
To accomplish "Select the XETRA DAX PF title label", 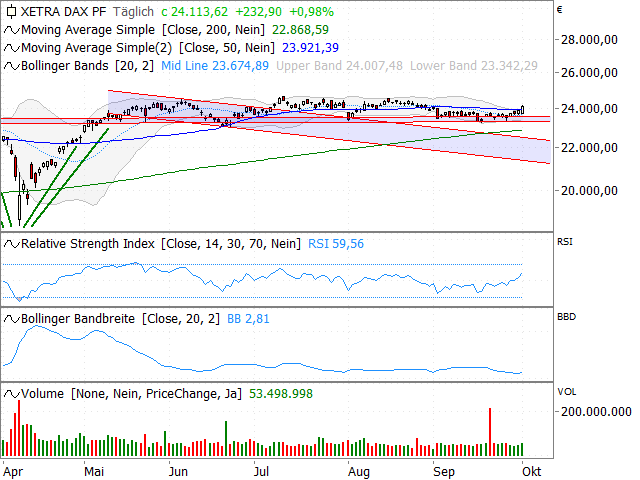I will point(67,13).
